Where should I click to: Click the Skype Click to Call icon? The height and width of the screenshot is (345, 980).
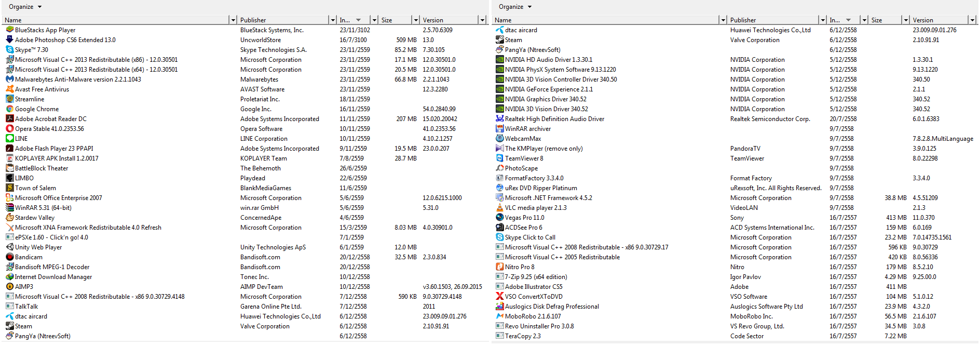click(500, 237)
